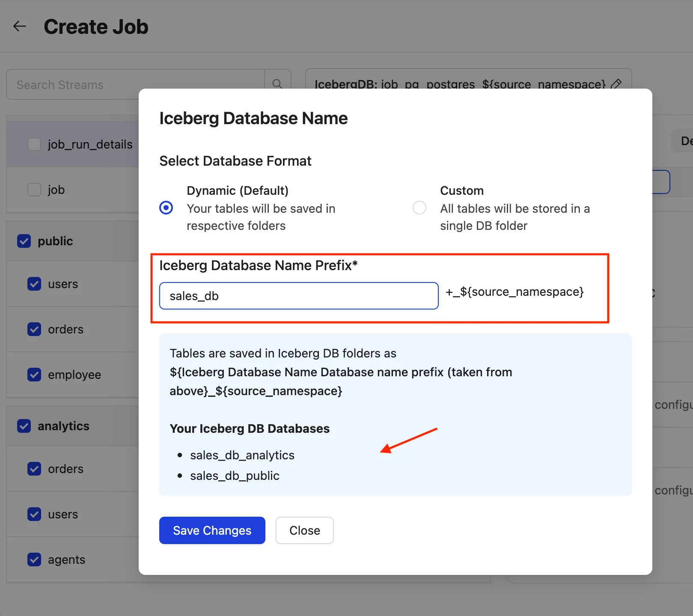
Task: Click the pencil edit icon beside IcebergDB name
Action: tap(616, 83)
